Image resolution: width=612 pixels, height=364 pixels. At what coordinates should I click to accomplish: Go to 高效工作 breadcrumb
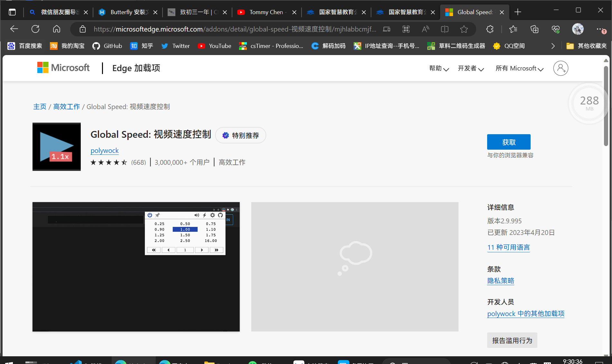[x=67, y=107]
